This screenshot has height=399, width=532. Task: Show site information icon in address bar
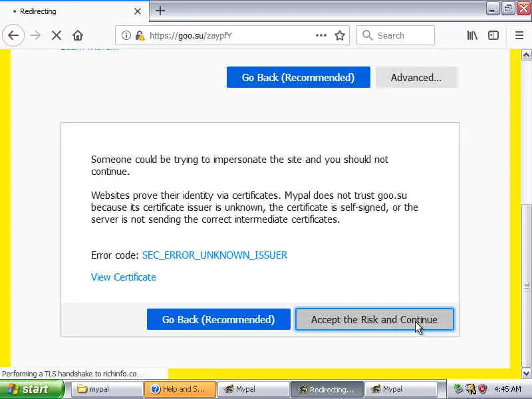point(126,35)
